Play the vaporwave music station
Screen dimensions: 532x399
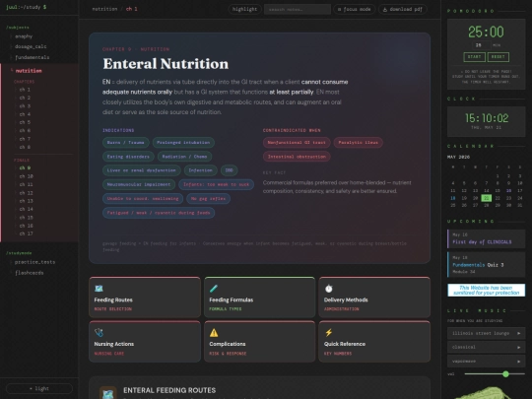tap(486, 361)
